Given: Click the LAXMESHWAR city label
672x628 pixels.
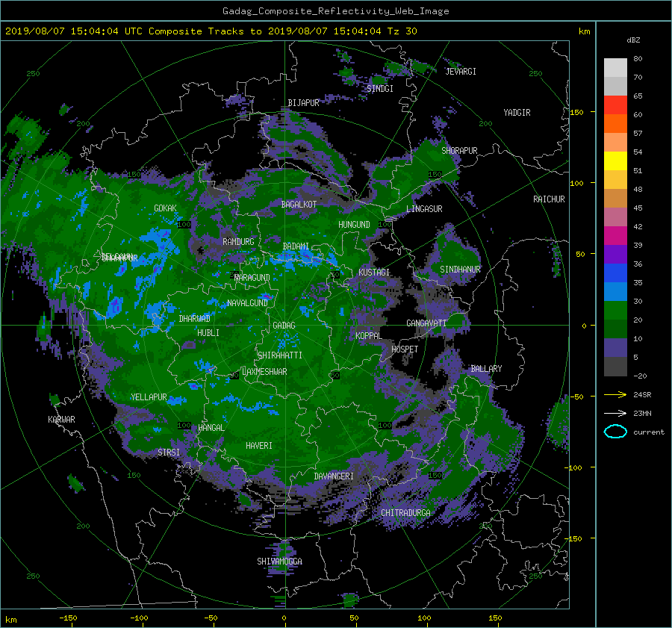Looking at the screenshot, I should pos(264,372).
